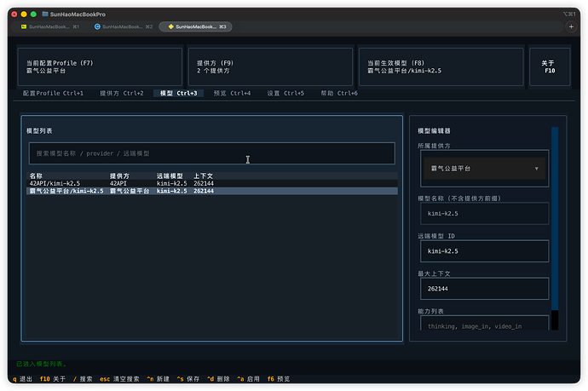Click the model editor vertical scrollbar
The height and width of the screenshot is (391, 588).
(x=555, y=228)
